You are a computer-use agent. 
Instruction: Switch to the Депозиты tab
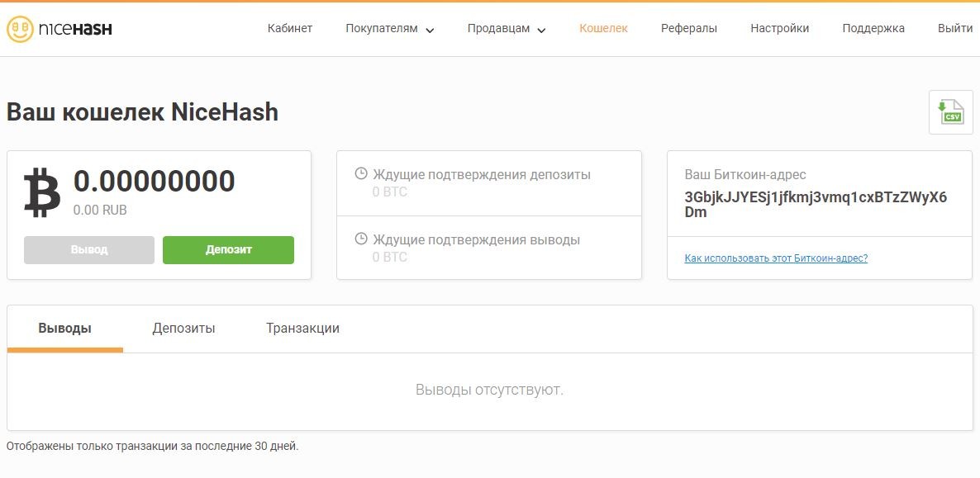point(183,329)
